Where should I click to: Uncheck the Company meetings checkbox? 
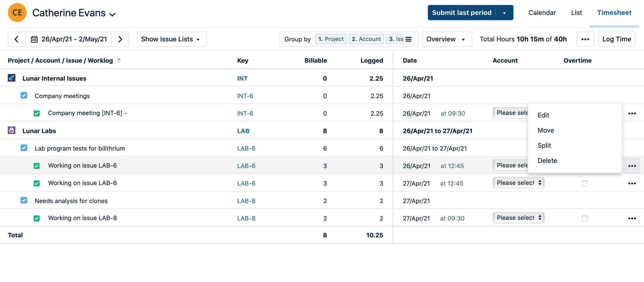click(24, 95)
